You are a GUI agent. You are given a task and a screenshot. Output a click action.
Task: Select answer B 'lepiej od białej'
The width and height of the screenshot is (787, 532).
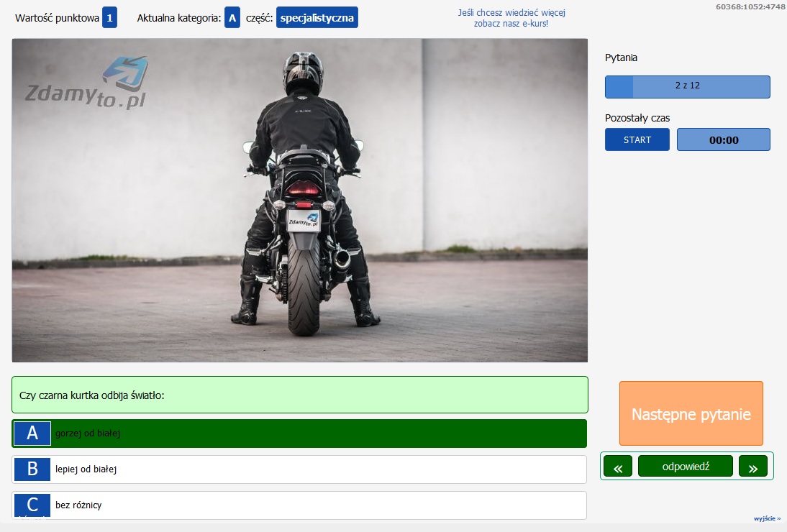pos(299,469)
